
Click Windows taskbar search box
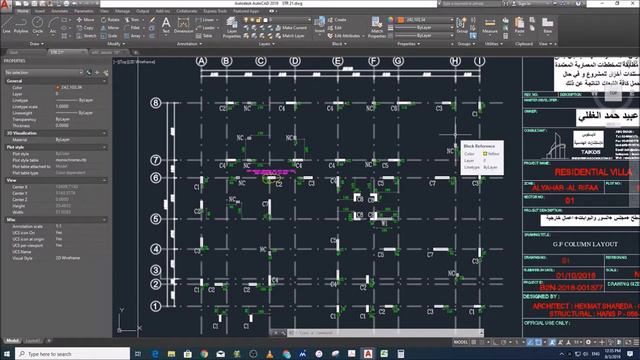[73, 354]
